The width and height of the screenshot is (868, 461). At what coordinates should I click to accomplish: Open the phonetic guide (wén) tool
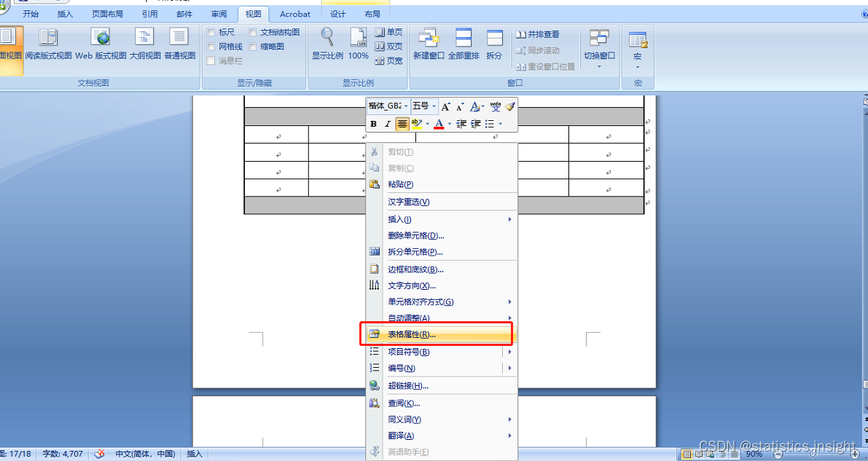(496, 106)
